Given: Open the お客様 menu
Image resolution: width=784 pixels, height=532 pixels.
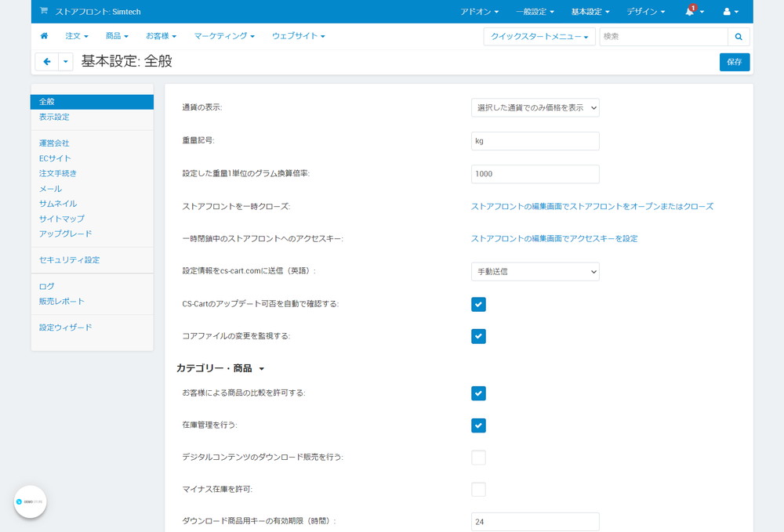Looking at the screenshot, I should tap(161, 36).
